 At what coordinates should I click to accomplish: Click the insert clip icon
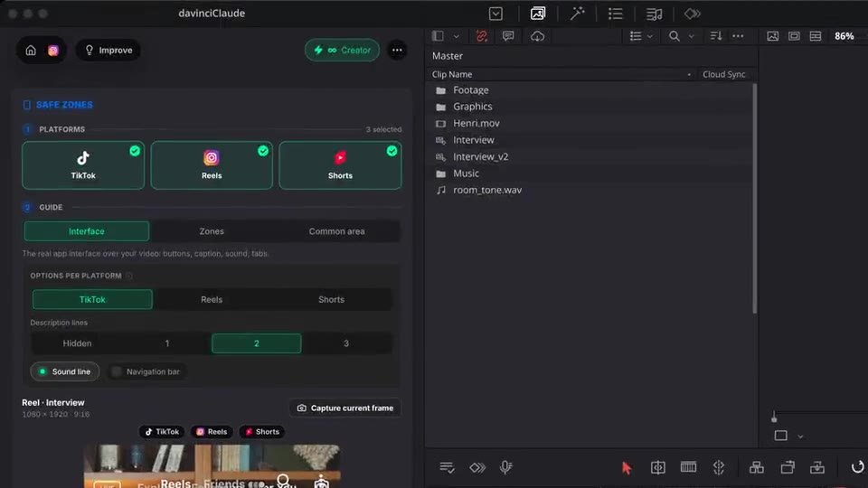pyautogui.click(x=756, y=467)
